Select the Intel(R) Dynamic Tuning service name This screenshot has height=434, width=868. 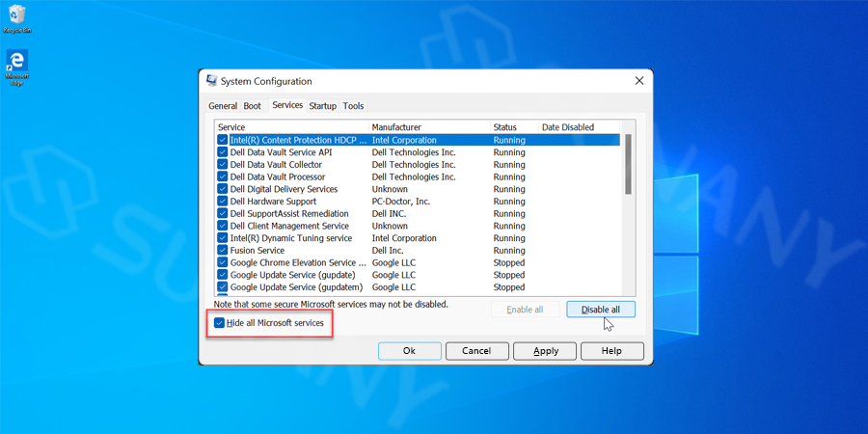[x=291, y=238]
